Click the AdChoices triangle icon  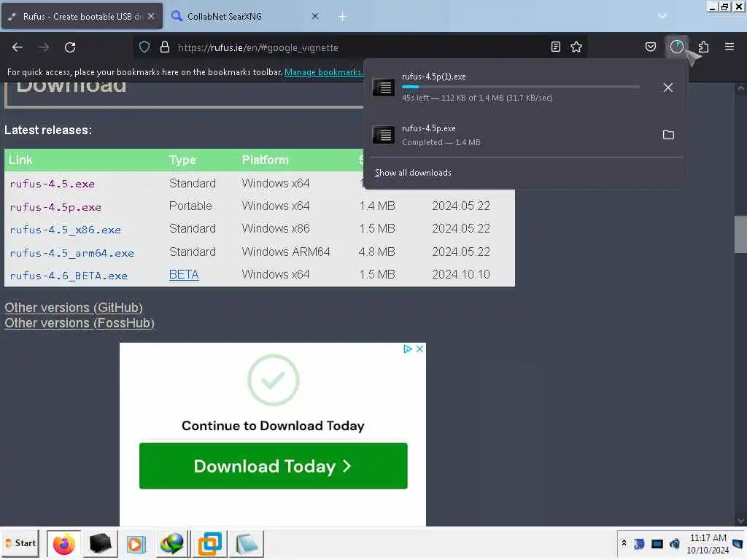coord(407,349)
